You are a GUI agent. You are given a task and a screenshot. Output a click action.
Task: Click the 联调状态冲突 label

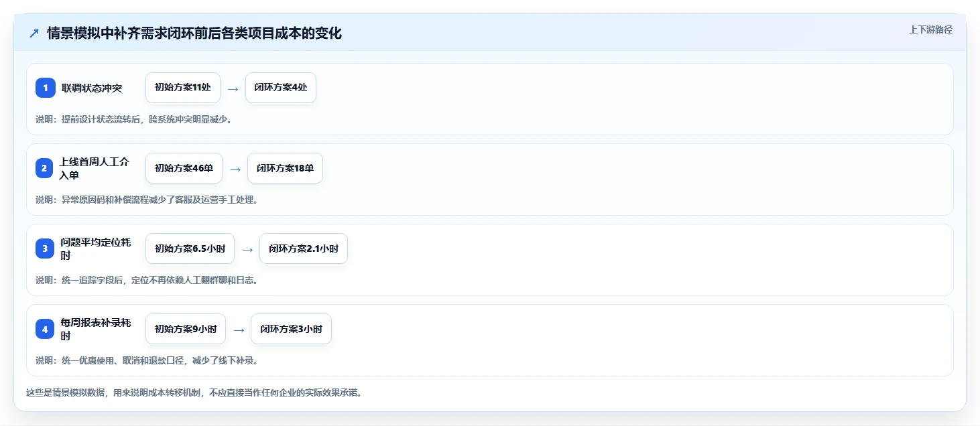(92, 88)
